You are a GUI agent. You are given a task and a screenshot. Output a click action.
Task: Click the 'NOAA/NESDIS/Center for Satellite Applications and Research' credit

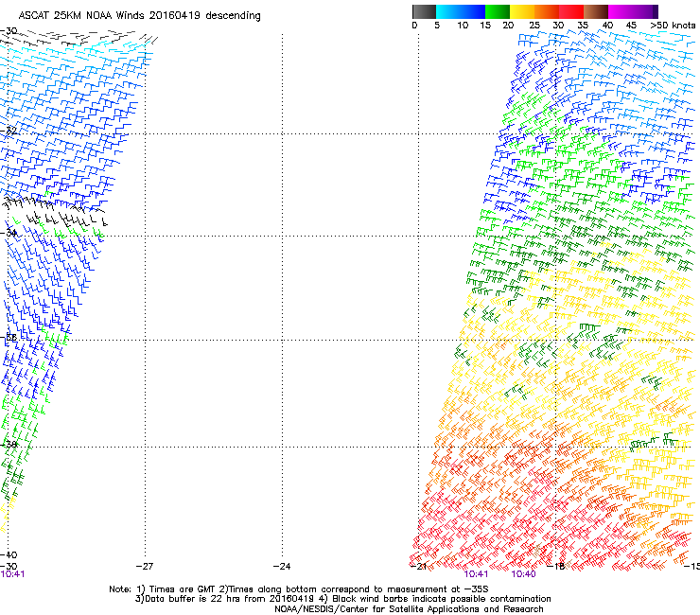coord(409,609)
